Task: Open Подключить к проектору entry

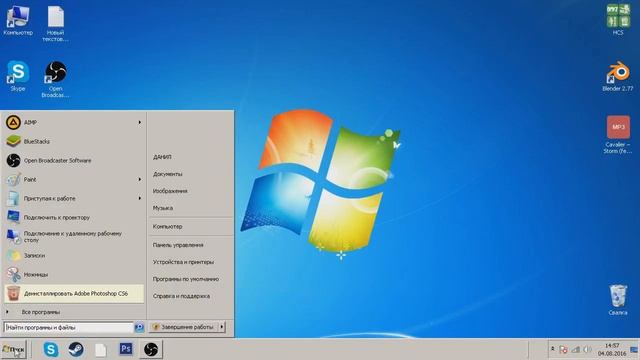Action: coord(74,217)
